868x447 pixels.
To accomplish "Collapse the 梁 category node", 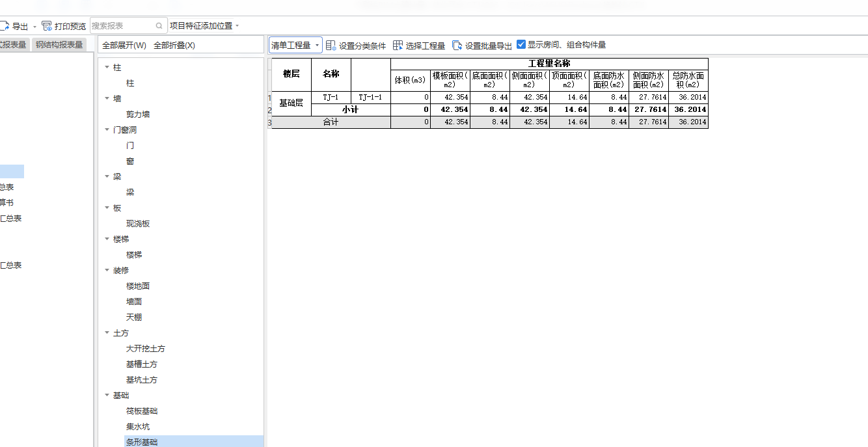I will (x=107, y=177).
